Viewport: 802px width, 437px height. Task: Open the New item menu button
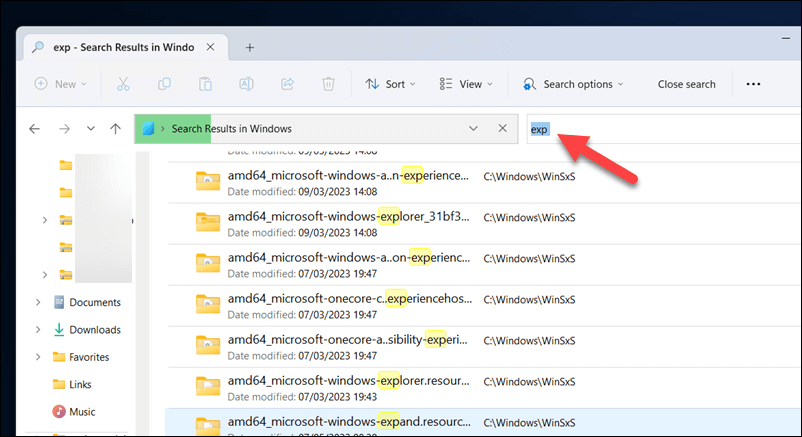pyautogui.click(x=62, y=84)
